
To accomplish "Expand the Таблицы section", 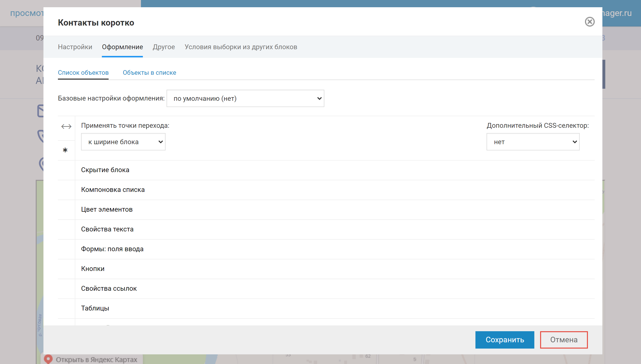I will pyautogui.click(x=95, y=308).
